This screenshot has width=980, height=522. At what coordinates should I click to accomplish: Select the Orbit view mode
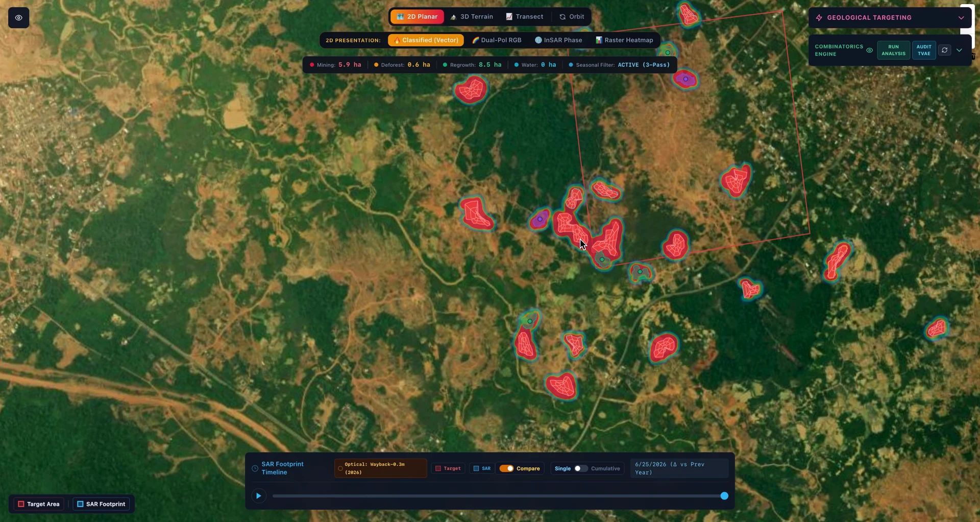click(x=571, y=17)
